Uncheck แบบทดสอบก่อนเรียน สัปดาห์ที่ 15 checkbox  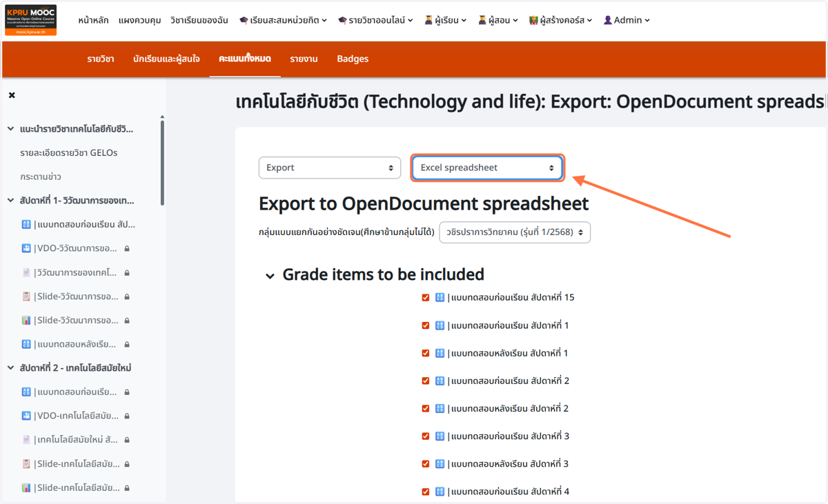pyautogui.click(x=426, y=298)
